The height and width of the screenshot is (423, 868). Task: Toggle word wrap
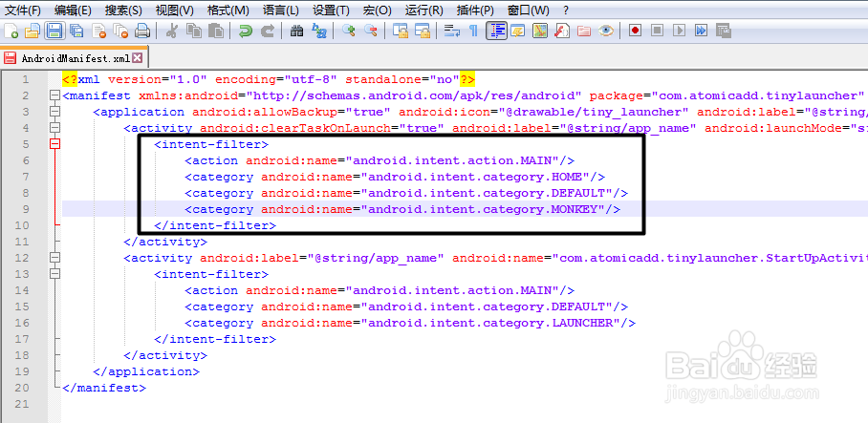coord(452,31)
